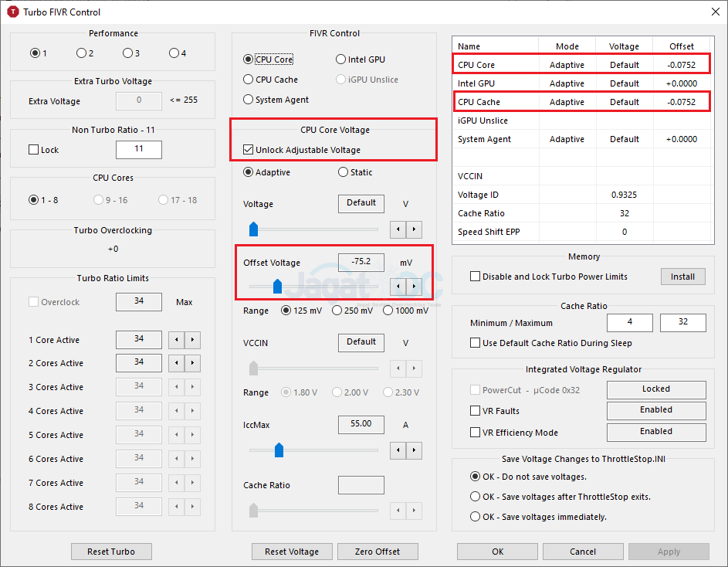This screenshot has height=567, width=728.
Task: Confirm settings with OK button
Action: 497,552
